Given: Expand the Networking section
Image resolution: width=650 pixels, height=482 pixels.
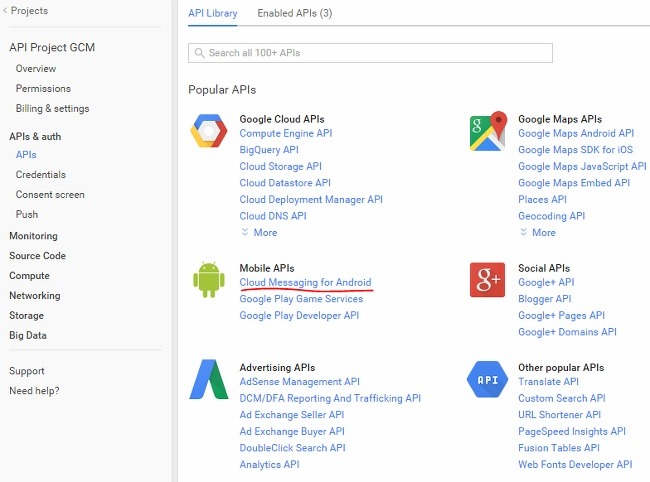Looking at the screenshot, I should [x=35, y=296].
